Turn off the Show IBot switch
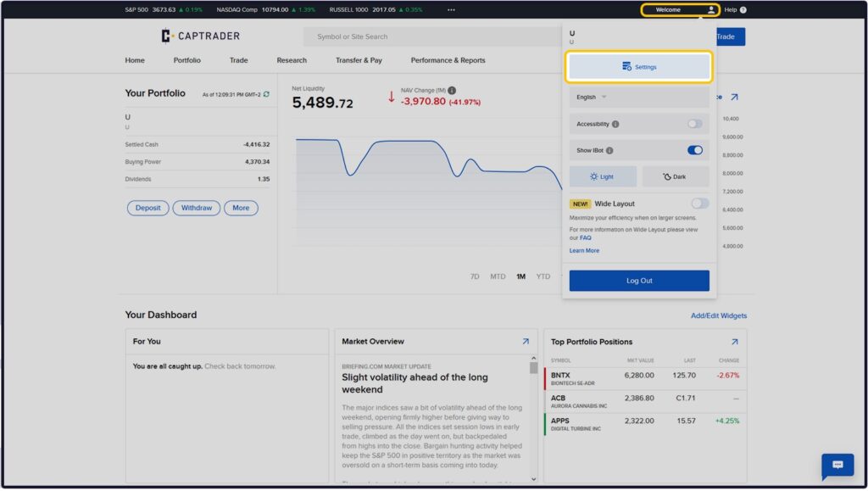The height and width of the screenshot is (491, 868). [695, 150]
